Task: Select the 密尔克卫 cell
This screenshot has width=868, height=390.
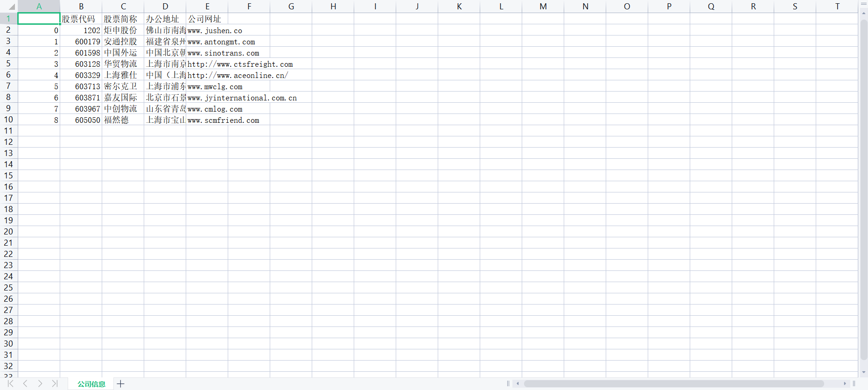Action: (123, 86)
